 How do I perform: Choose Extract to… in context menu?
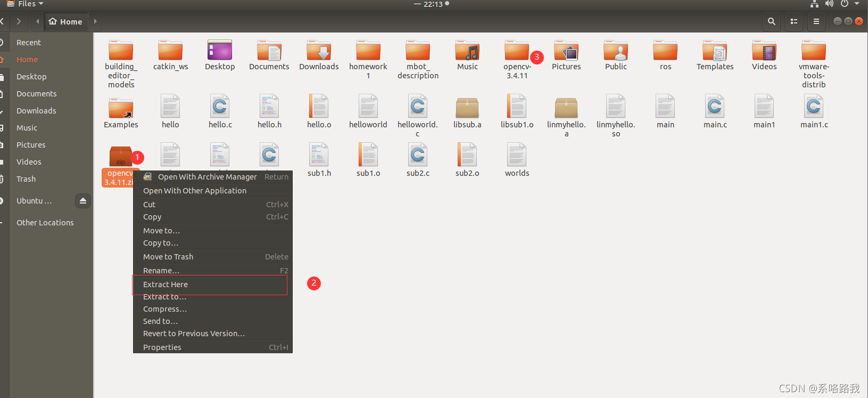[213, 297]
